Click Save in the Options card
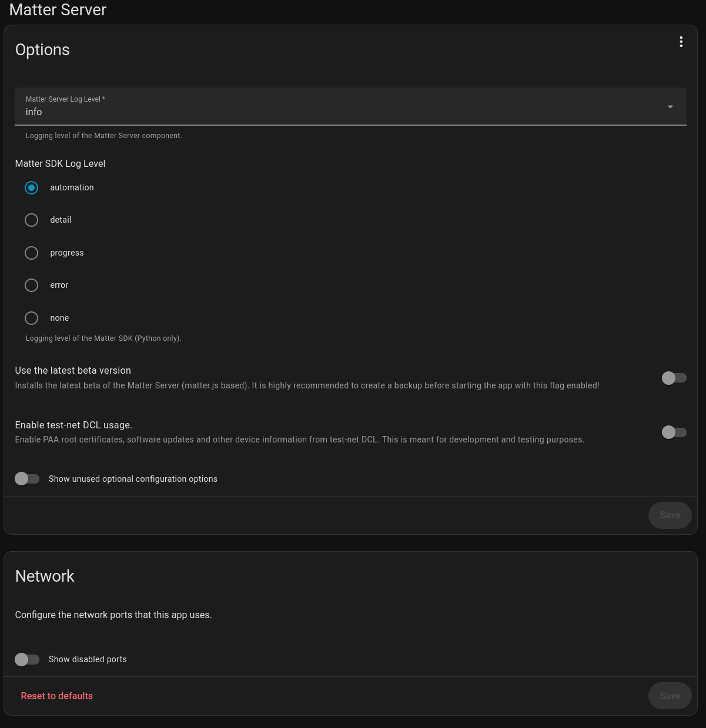The height and width of the screenshot is (728, 706). tap(670, 515)
